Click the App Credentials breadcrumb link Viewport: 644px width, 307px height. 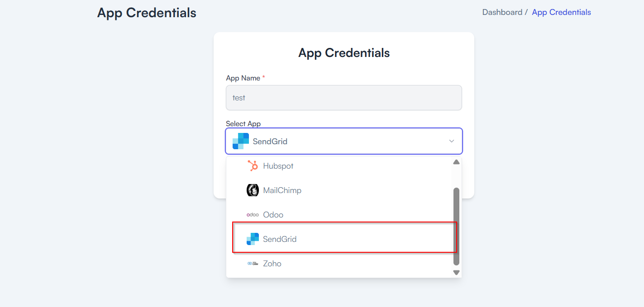561,12
